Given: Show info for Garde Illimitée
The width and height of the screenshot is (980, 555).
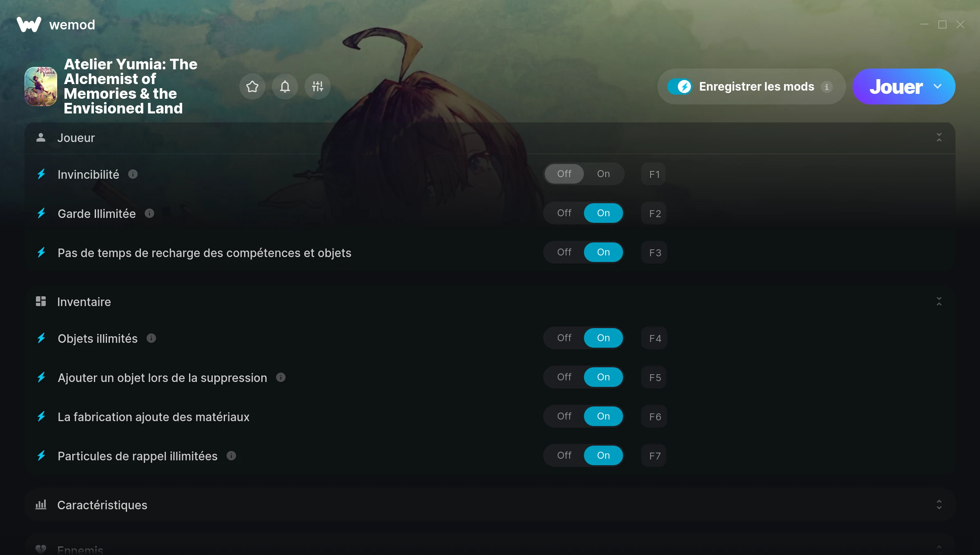Looking at the screenshot, I should 149,213.
